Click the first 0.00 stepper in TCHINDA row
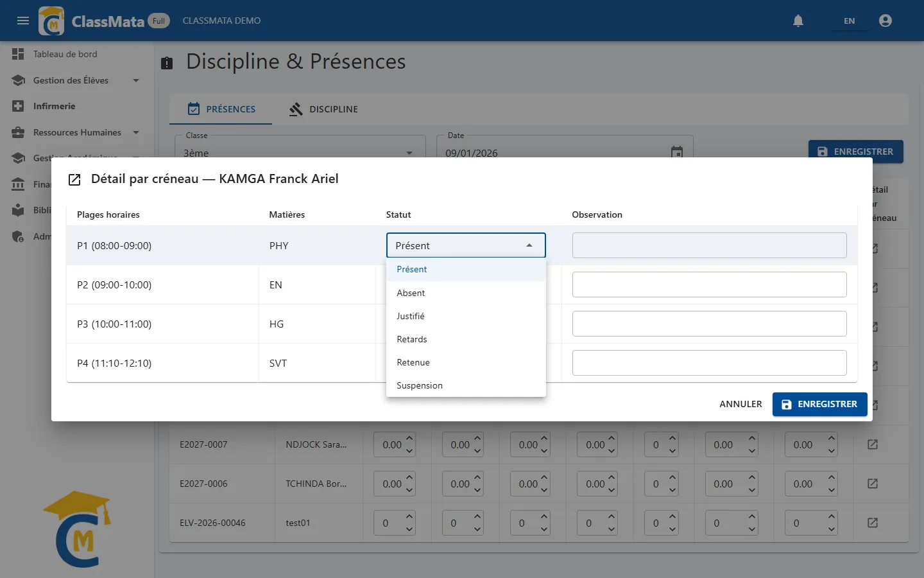Viewport: 924px width, 578px height. pyautogui.click(x=395, y=484)
